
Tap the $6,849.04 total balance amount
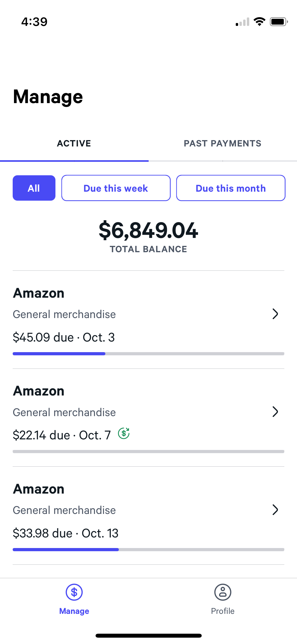(x=148, y=231)
